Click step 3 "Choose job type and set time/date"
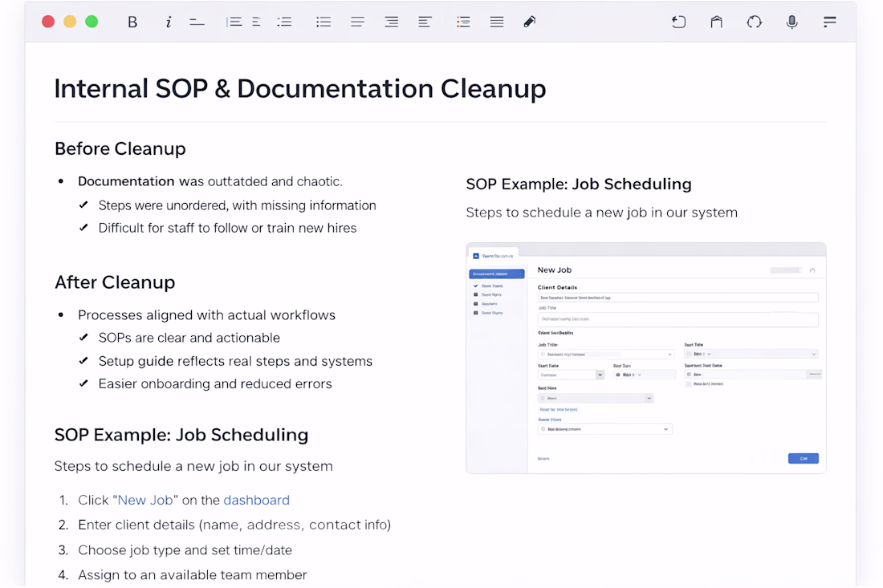 185,549
